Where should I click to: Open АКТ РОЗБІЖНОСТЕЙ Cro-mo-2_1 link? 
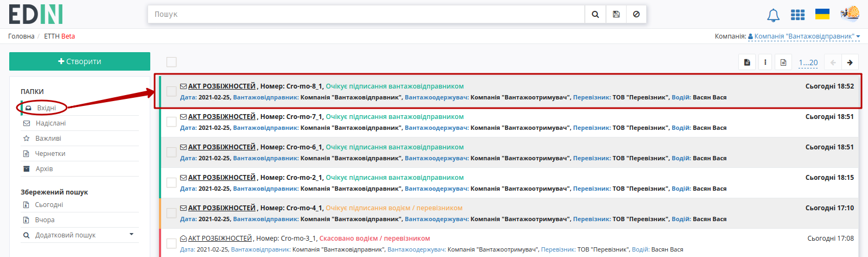222,178
